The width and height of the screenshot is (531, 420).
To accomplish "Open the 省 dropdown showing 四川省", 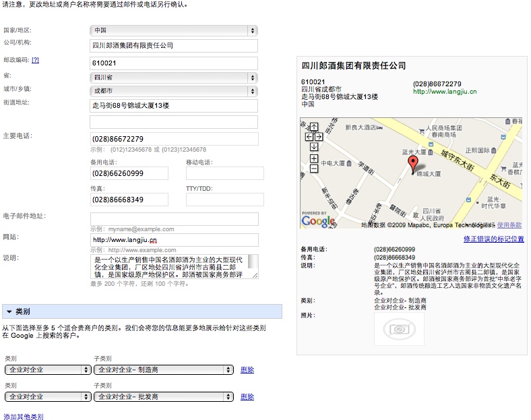I will 173,77.
